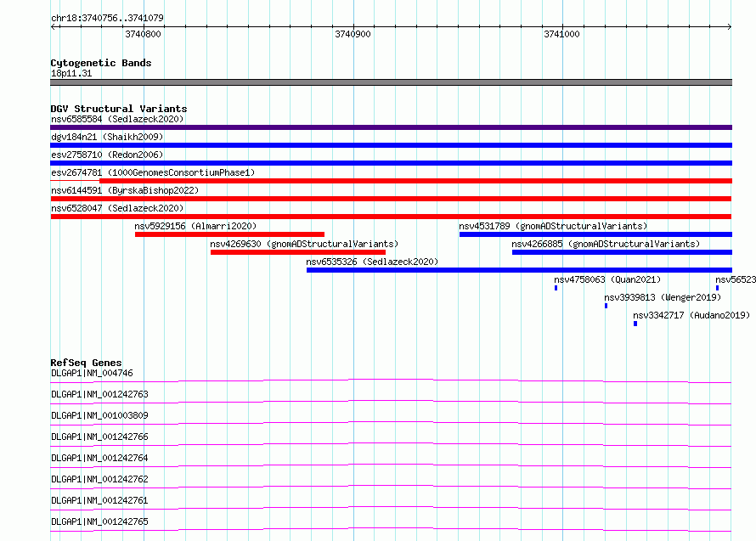756x541 pixels.
Task: Click the magenta intron line of NM_001242765
Action: pos(391,528)
